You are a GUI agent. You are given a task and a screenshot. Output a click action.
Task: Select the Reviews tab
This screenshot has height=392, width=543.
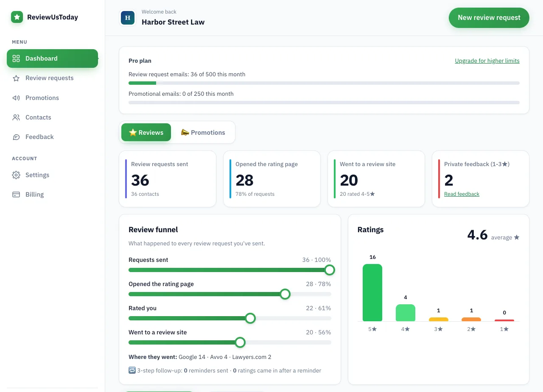(146, 132)
